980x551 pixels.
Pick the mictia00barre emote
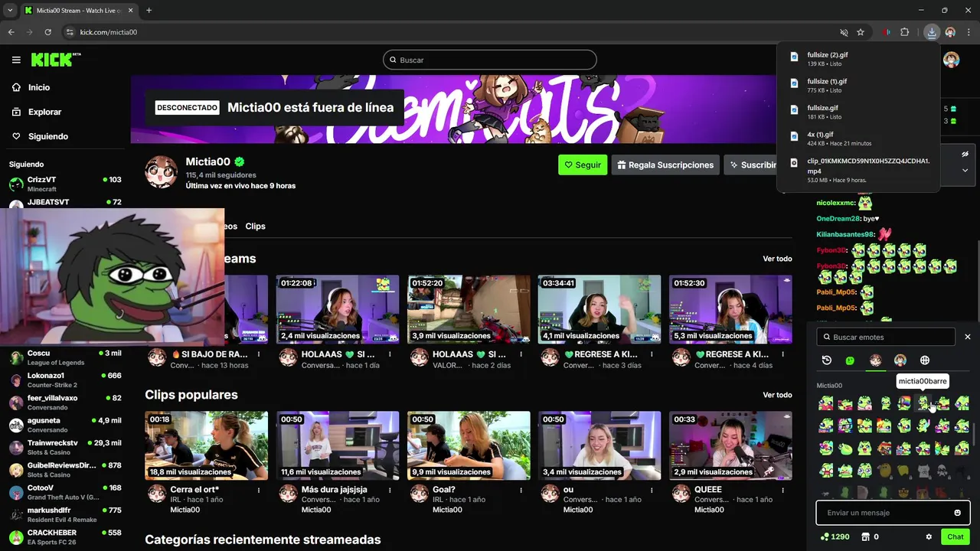click(923, 403)
